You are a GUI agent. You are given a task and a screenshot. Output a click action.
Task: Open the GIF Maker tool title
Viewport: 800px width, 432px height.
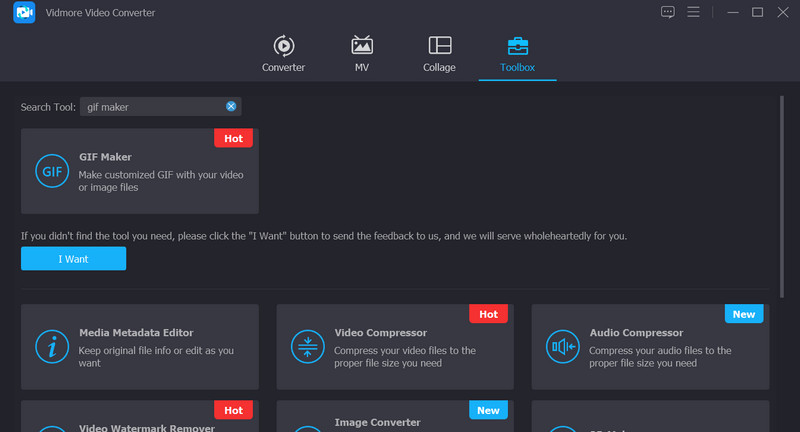click(105, 157)
